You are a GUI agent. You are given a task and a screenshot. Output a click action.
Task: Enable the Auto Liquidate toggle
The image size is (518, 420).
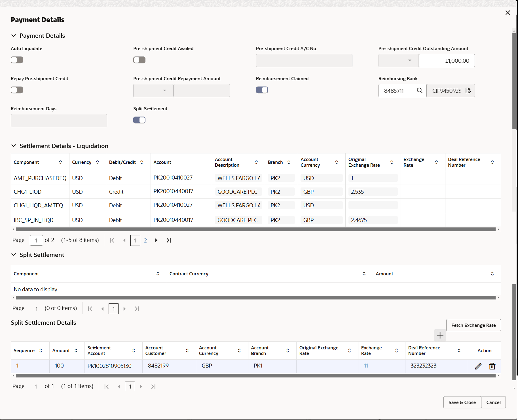(x=17, y=60)
